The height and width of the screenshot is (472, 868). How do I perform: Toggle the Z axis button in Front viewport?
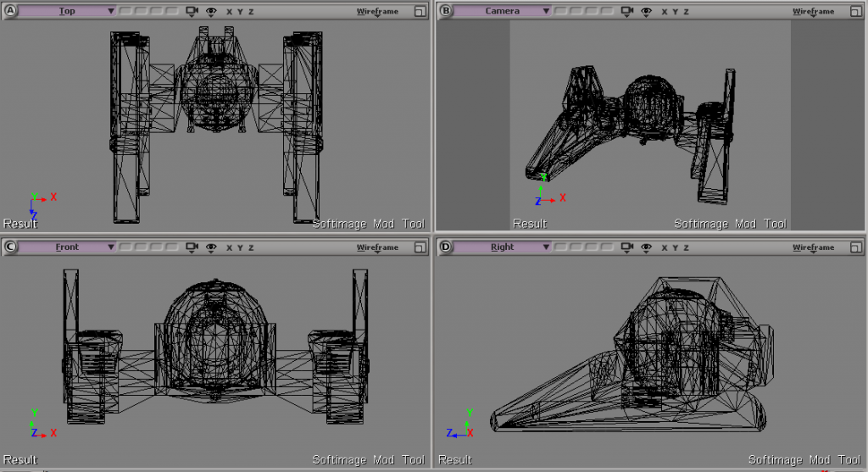click(x=251, y=248)
